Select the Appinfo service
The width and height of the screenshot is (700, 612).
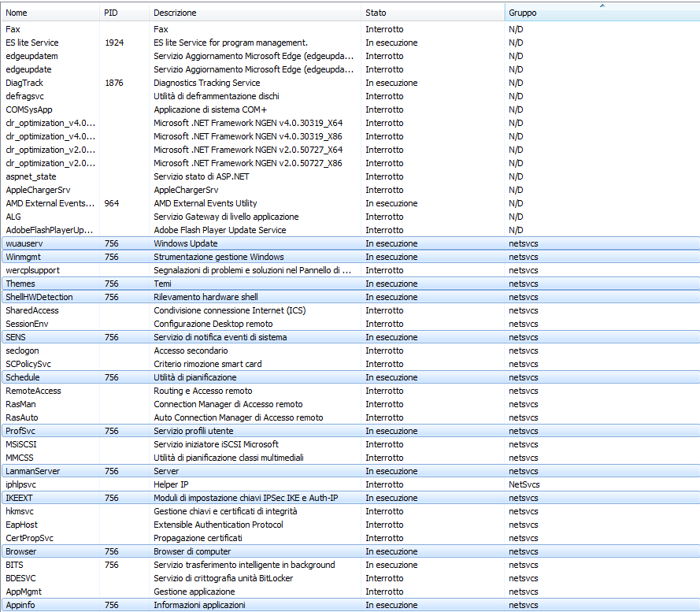(x=20, y=606)
